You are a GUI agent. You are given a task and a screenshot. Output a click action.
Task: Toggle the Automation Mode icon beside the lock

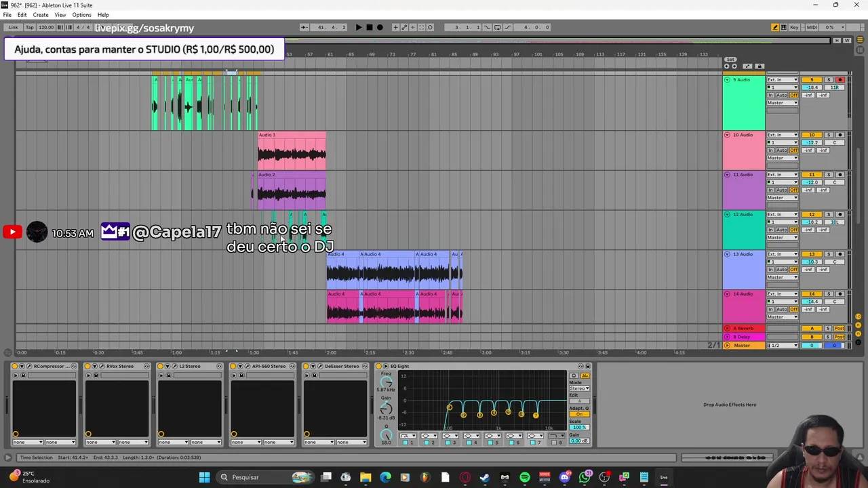[x=747, y=66]
